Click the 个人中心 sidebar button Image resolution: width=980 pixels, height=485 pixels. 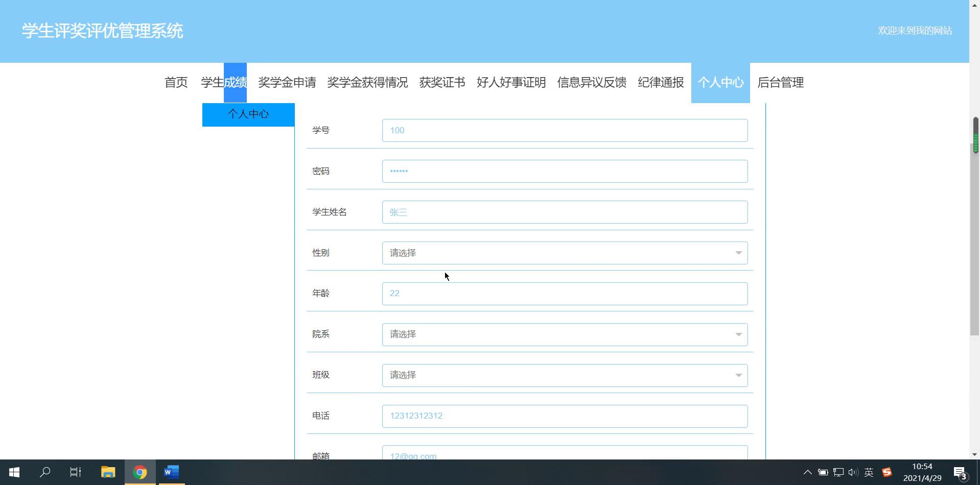tap(248, 114)
